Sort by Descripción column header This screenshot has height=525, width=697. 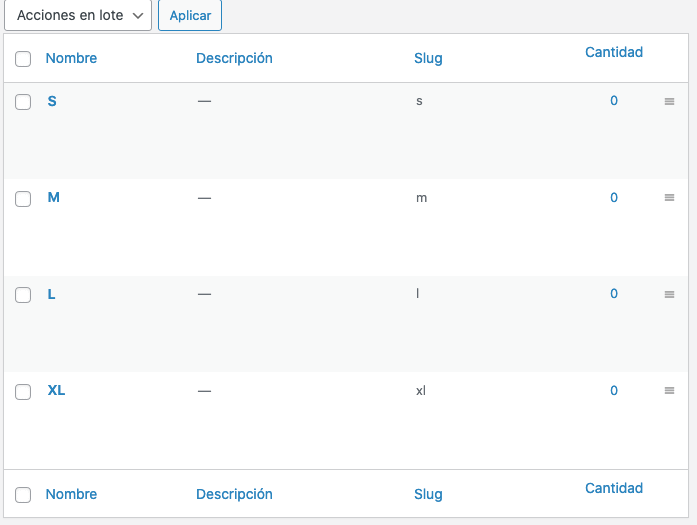(x=234, y=58)
